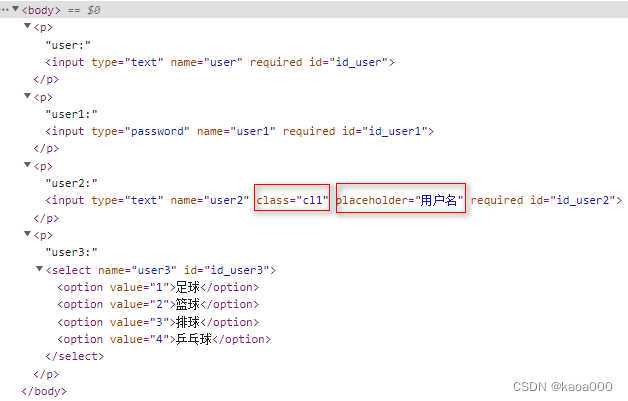Click the id="id_user2" attribute
The height and width of the screenshot is (401, 628).
[573, 200]
